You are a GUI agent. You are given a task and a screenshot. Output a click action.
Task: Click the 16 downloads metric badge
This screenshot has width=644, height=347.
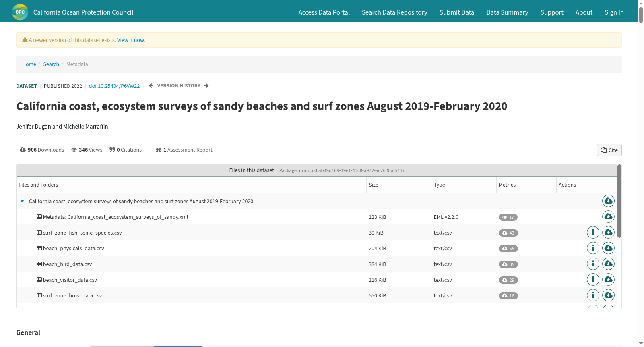pos(508,296)
